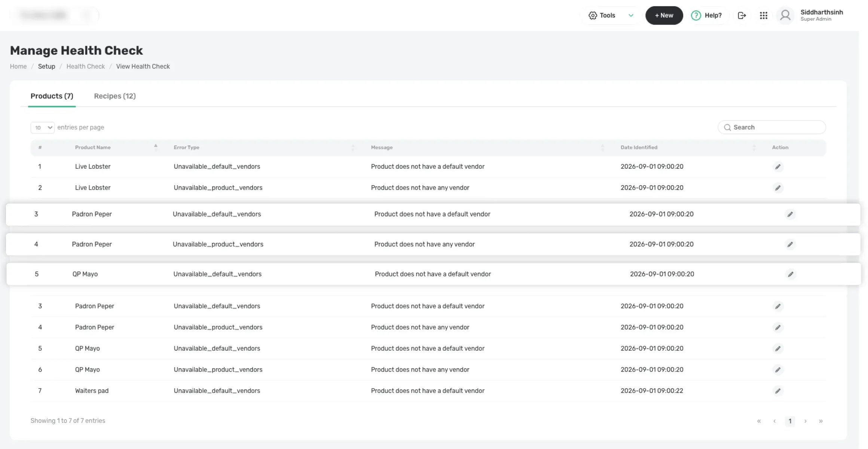Go to next page with › icon
This screenshot has width=868, height=449.
point(805,421)
